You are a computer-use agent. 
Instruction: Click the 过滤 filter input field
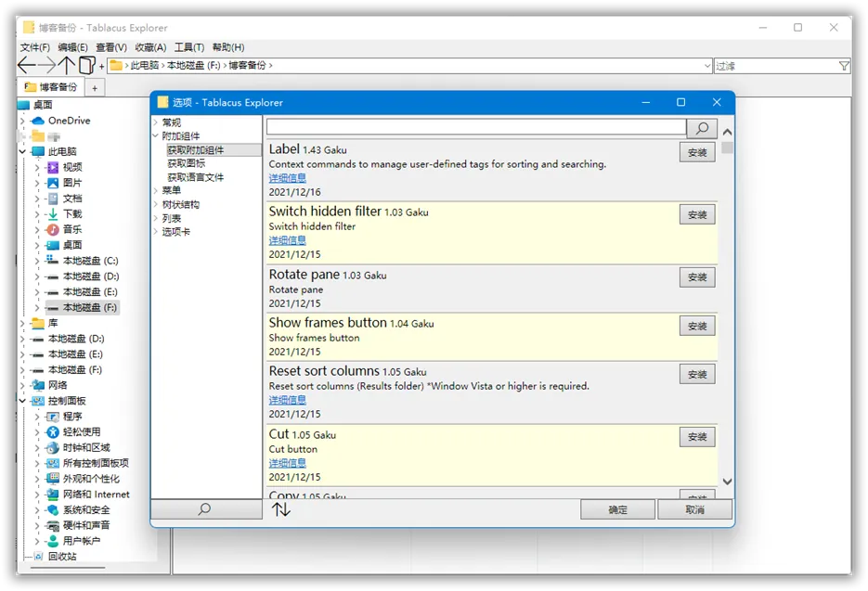(776, 66)
